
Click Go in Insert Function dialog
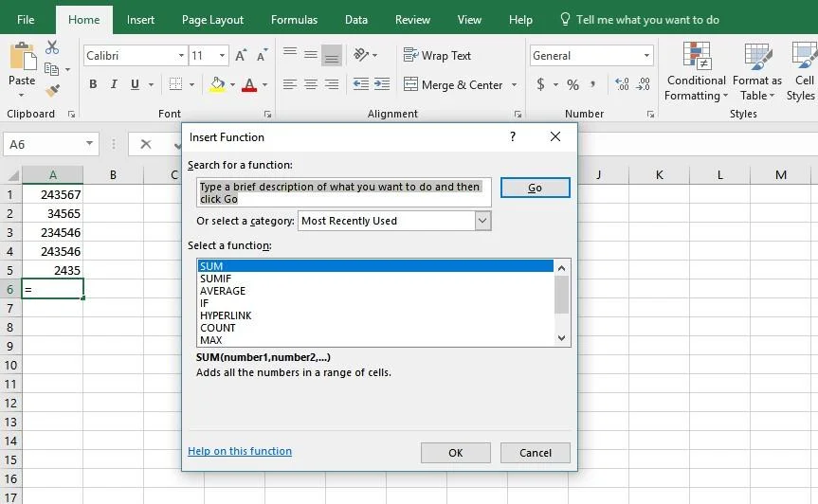(535, 188)
